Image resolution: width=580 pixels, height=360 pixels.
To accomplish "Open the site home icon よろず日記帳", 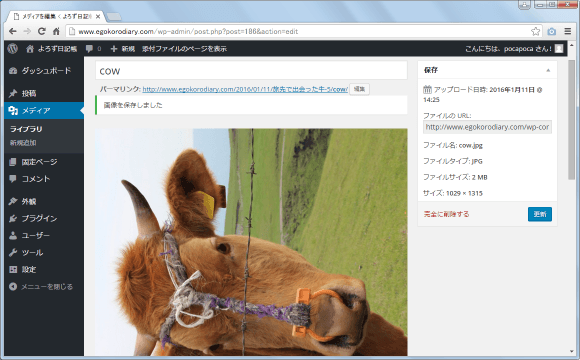I will [30, 49].
